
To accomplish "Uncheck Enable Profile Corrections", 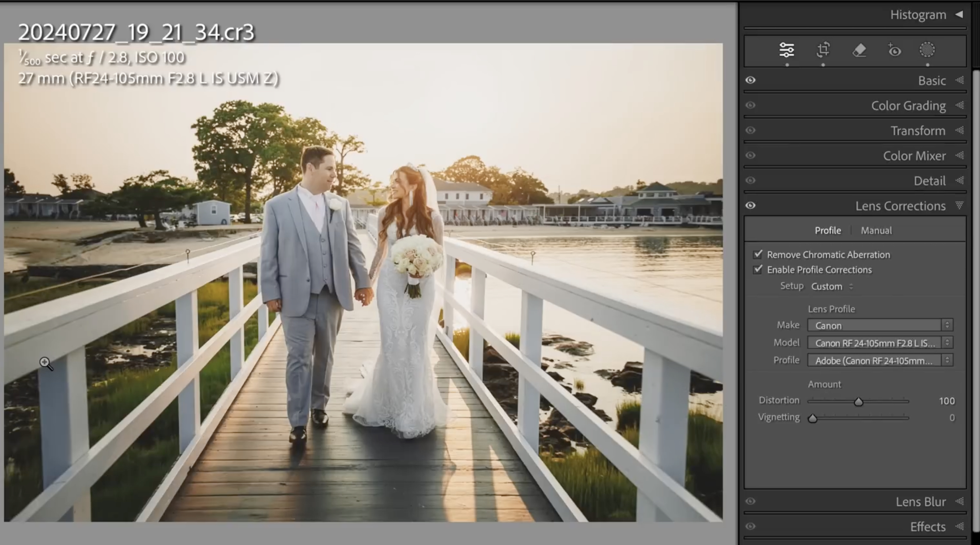I will point(758,269).
